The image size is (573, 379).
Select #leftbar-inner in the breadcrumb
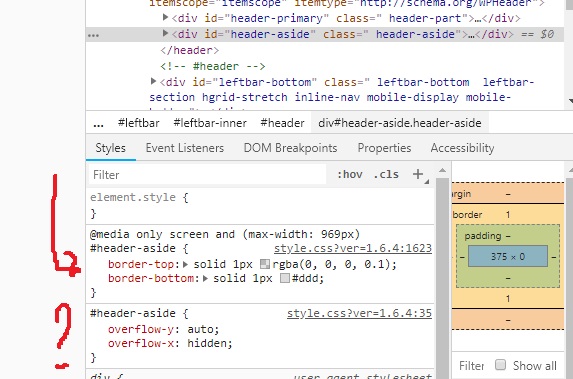coord(210,123)
